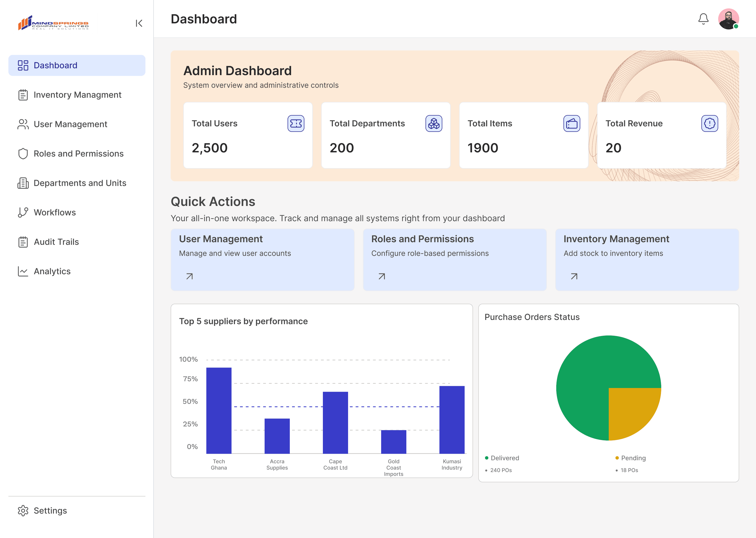
Task: Click "Add stock to inventory items" text
Action: tap(613, 253)
